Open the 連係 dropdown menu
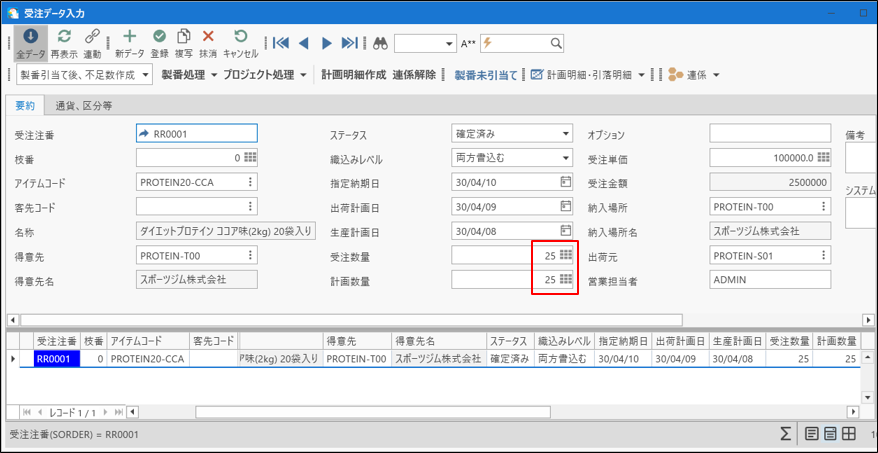This screenshot has width=878, height=453. 715,75
